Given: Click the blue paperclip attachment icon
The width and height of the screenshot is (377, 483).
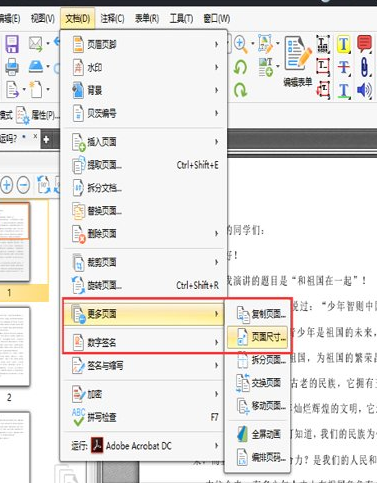Looking at the screenshot, I should (365, 67).
